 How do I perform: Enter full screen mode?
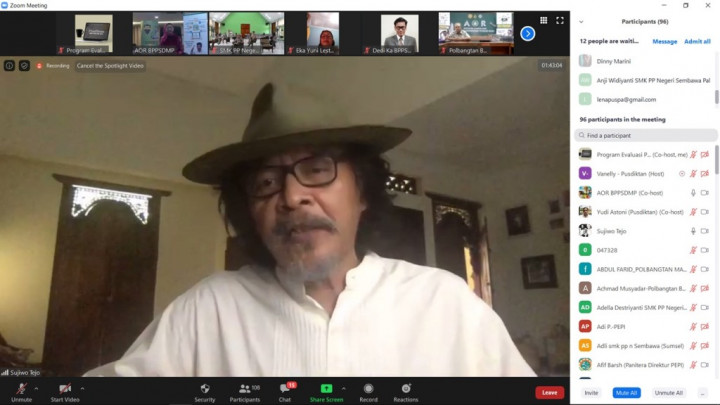pyautogui.click(x=559, y=20)
